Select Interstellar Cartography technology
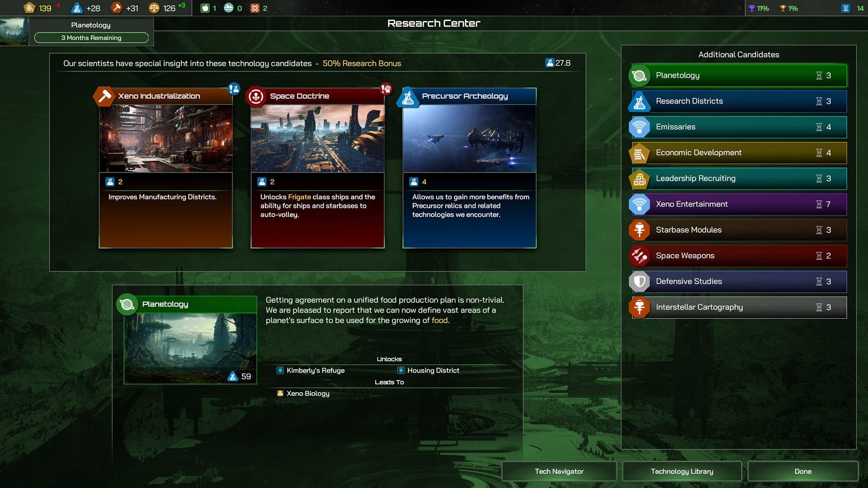This screenshot has height=488, width=868. click(739, 307)
